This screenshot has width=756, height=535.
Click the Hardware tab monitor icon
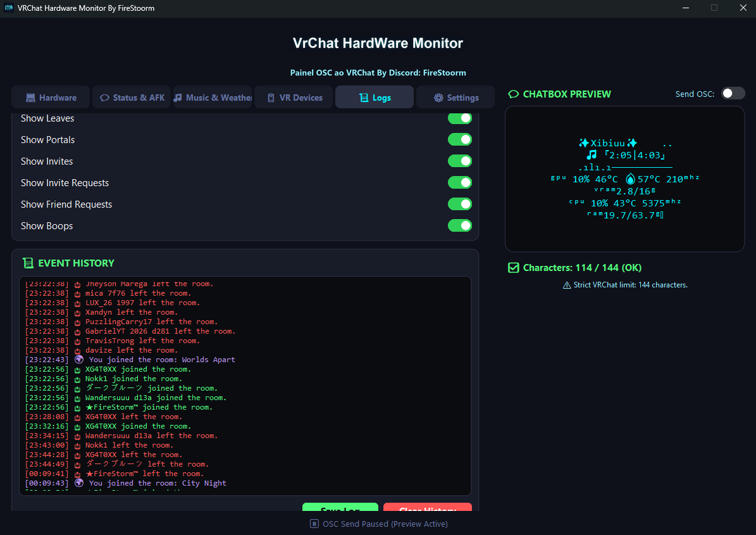tap(30, 98)
